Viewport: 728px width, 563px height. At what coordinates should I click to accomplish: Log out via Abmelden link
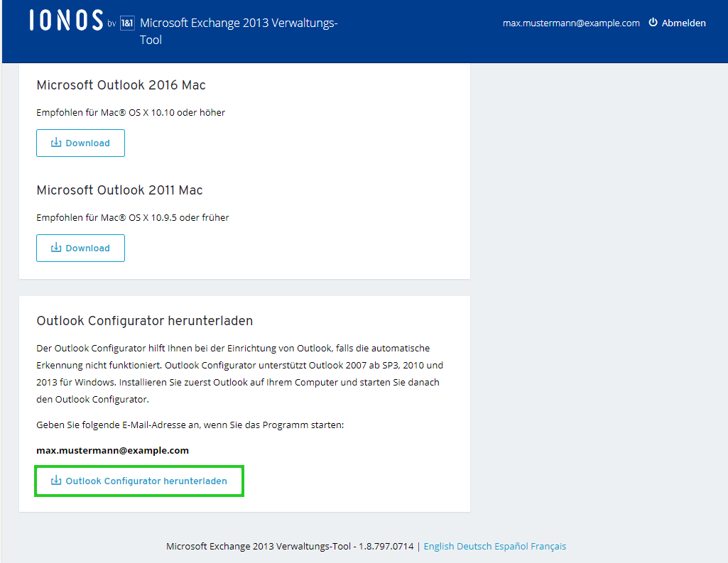[683, 23]
